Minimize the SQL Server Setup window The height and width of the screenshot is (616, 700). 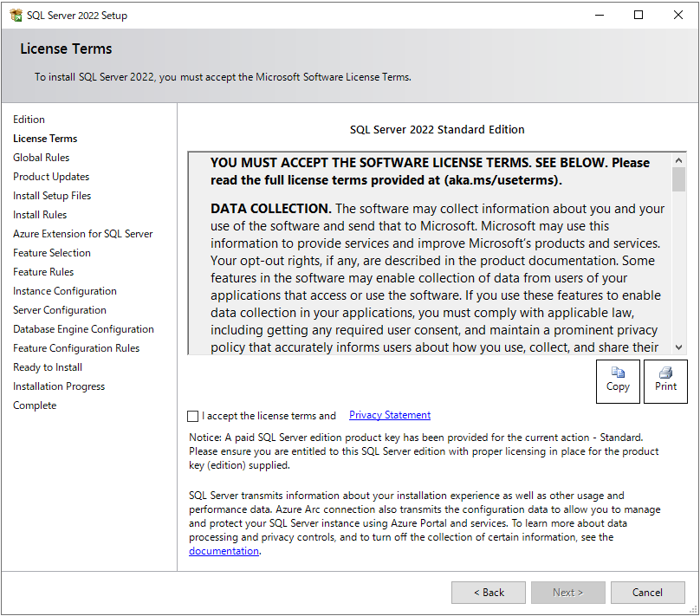(x=599, y=15)
